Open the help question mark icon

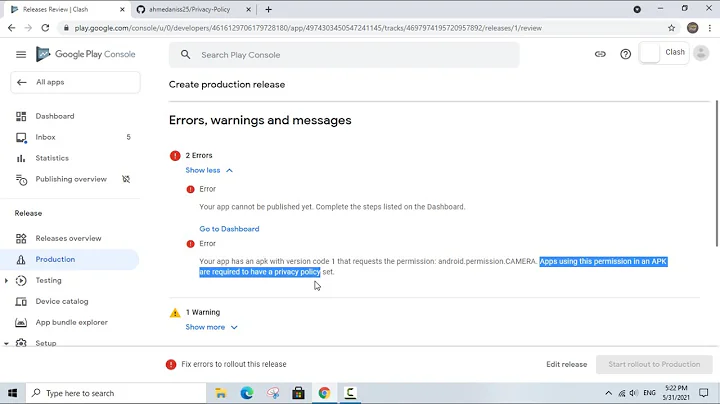tap(625, 54)
